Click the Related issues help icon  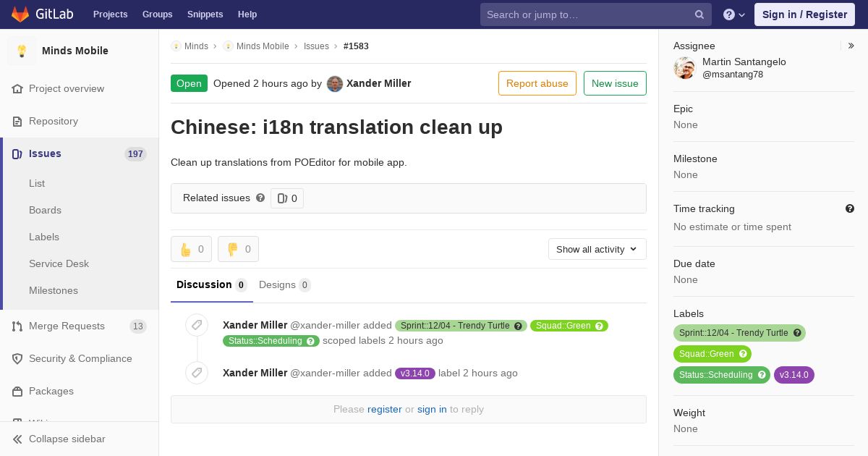coord(260,198)
